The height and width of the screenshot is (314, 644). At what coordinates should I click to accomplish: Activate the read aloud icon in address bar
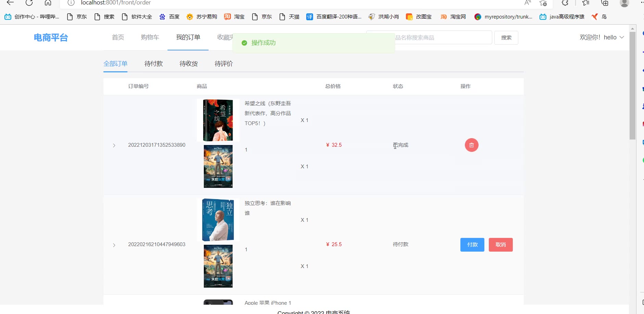click(528, 3)
